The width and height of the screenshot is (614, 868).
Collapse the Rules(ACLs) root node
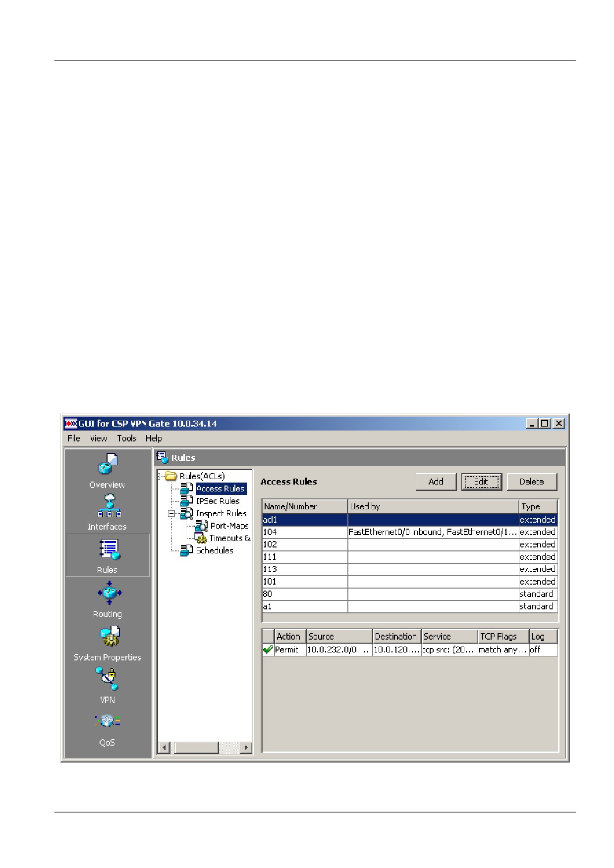159,477
